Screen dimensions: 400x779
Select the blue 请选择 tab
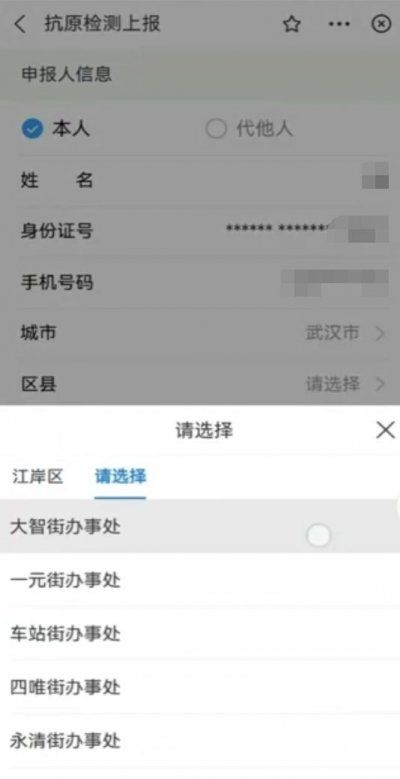[120, 476]
